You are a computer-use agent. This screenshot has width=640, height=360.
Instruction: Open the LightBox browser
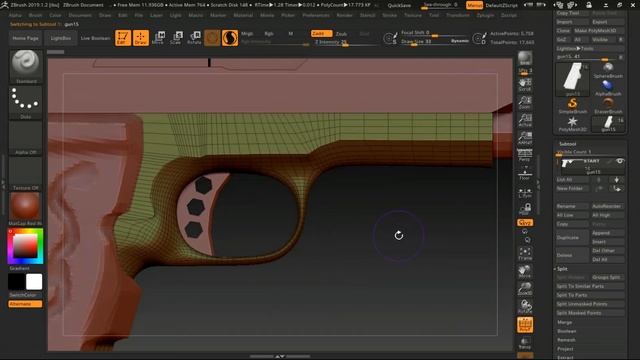pos(61,38)
